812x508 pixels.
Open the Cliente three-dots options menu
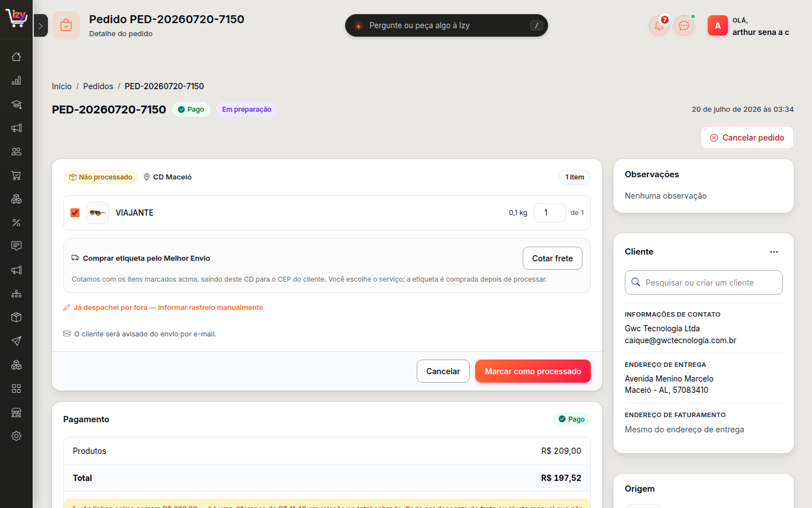point(774,252)
